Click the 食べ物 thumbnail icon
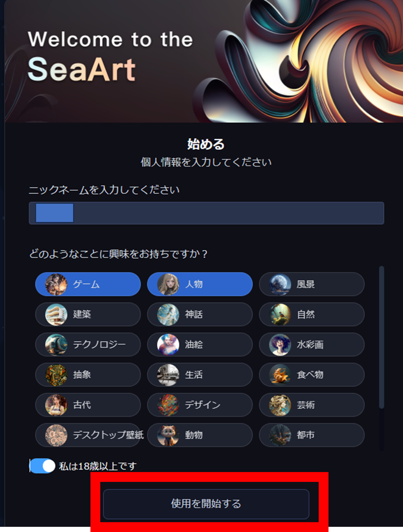The width and height of the screenshot is (403, 532). 280,375
